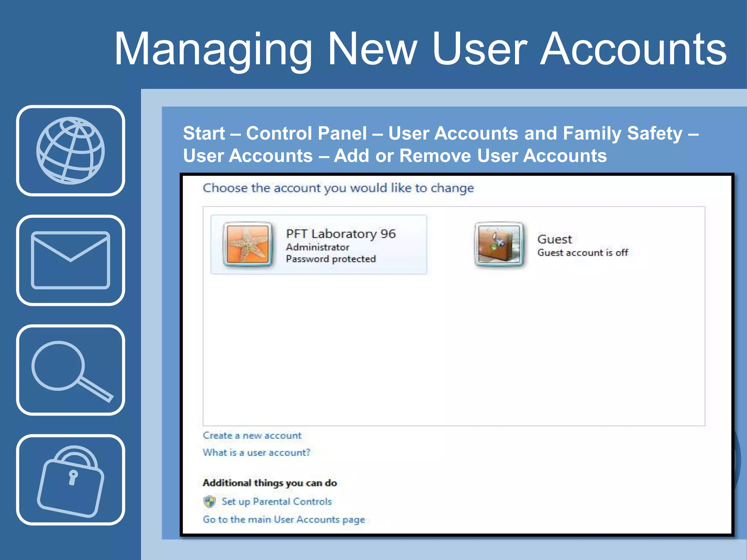Click the padlock security icon
This screenshot has width=747, height=560.
(x=70, y=480)
